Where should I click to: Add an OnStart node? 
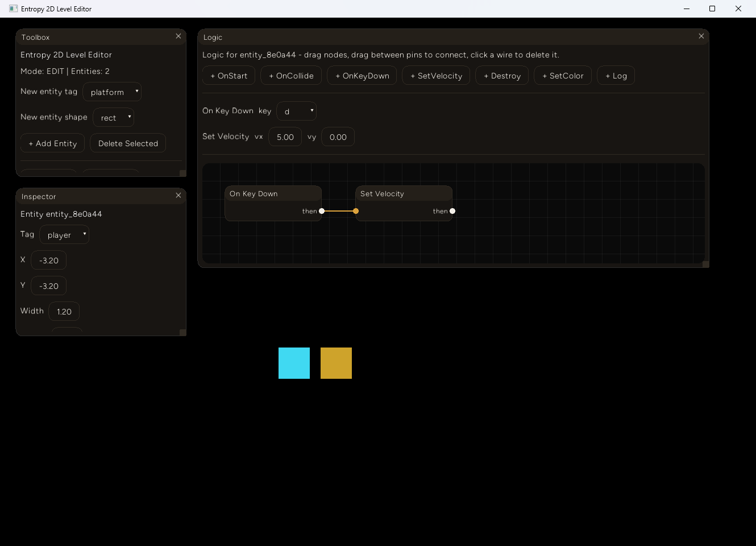coord(229,76)
